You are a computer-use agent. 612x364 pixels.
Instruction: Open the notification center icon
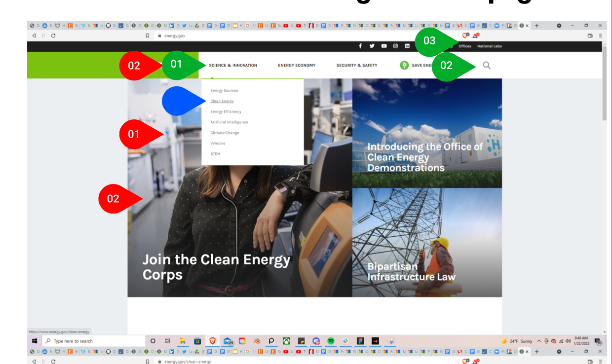(598, 341)
